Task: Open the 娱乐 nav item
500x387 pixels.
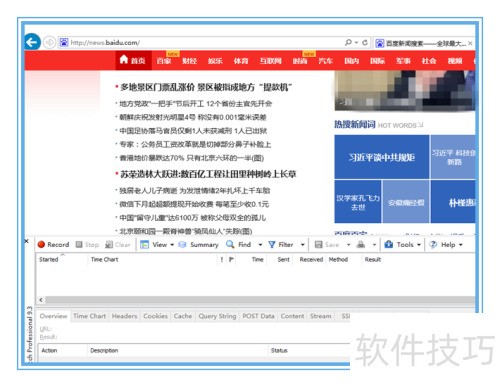Action: pyautogui.click(x=215, y=61)
